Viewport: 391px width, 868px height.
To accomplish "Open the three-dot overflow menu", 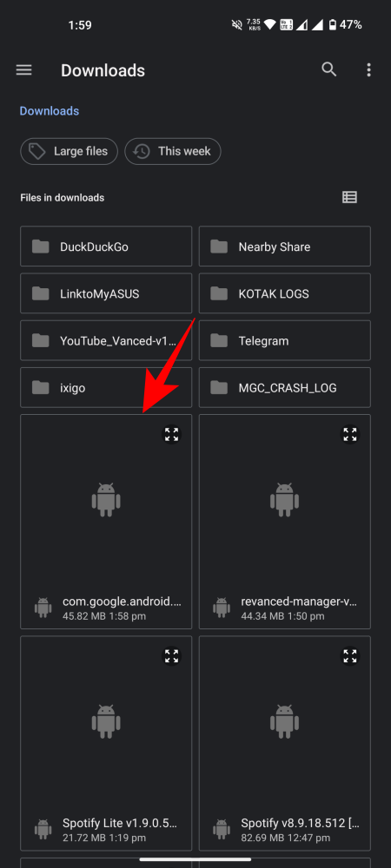I will pos(369,69).
